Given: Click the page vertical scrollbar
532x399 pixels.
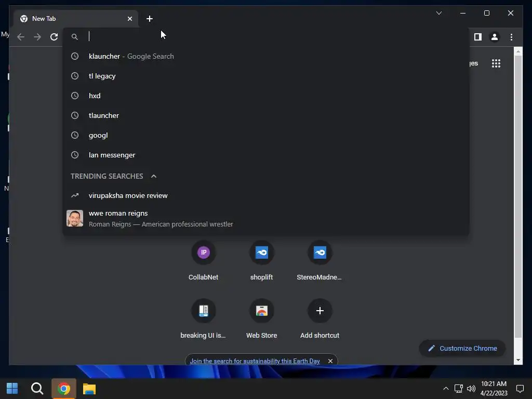Looking at the screenshot, I should point(518,197).
